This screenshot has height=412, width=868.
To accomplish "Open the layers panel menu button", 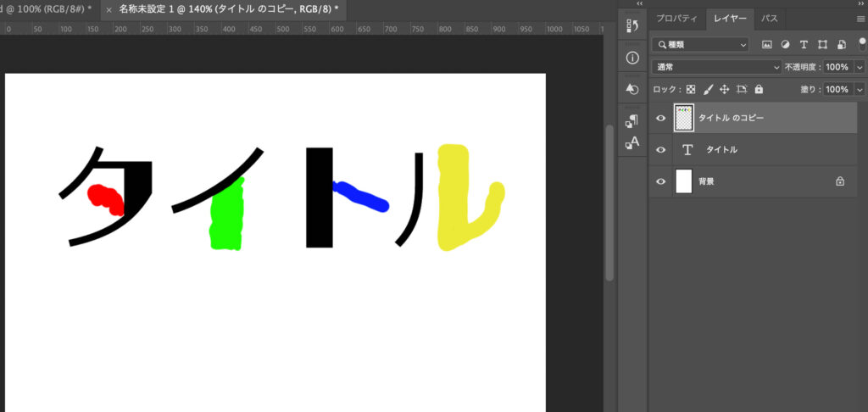I will click(x=860, y=19).
